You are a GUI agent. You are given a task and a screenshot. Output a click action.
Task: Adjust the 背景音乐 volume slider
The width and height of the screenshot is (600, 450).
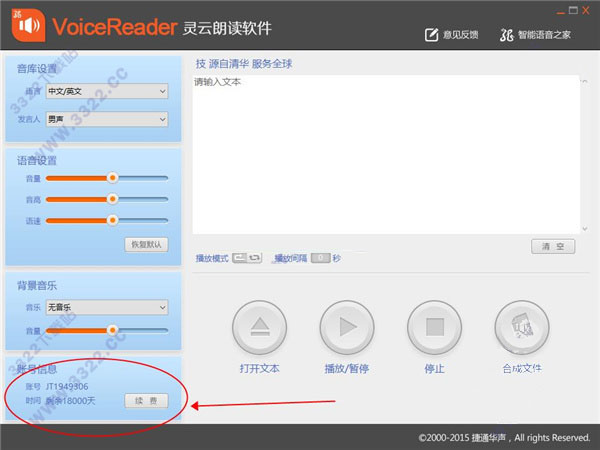tap(107, 330)
